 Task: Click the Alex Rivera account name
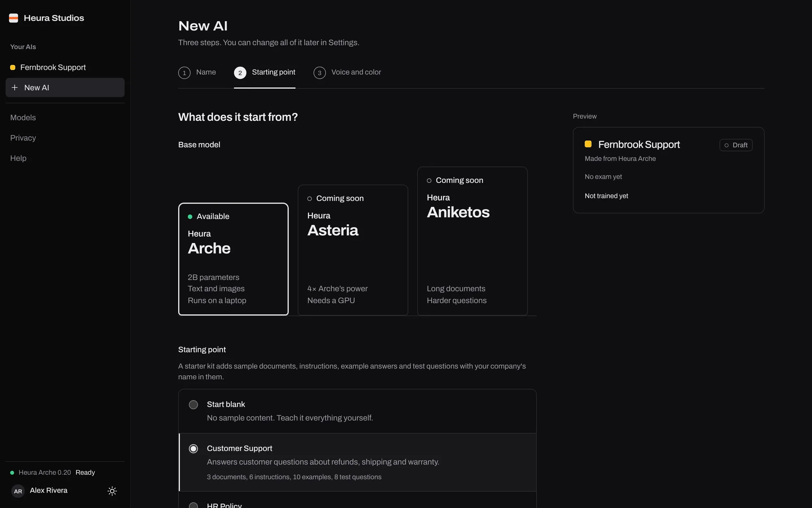(x=49, y=491)
